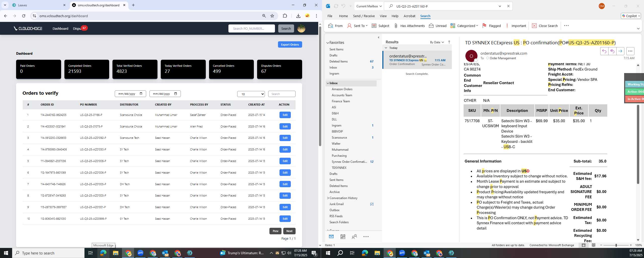Open Chrome downloads icon
The width and height of the screenshot is (644, 258).
[298, 16]
